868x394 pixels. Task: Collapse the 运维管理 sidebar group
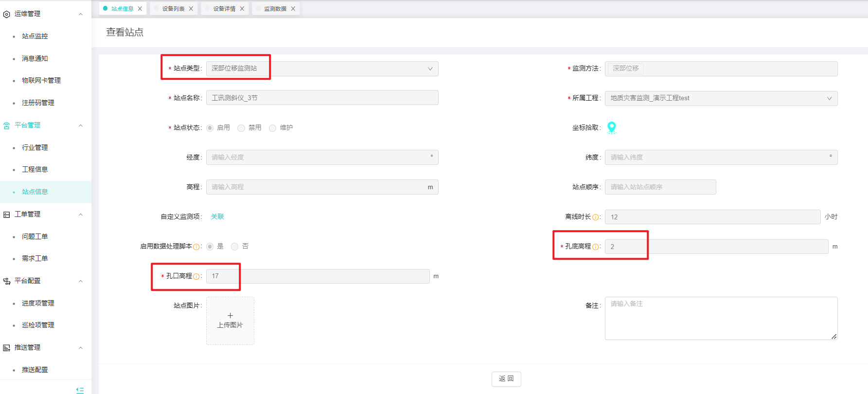click(x=81, y=14)
